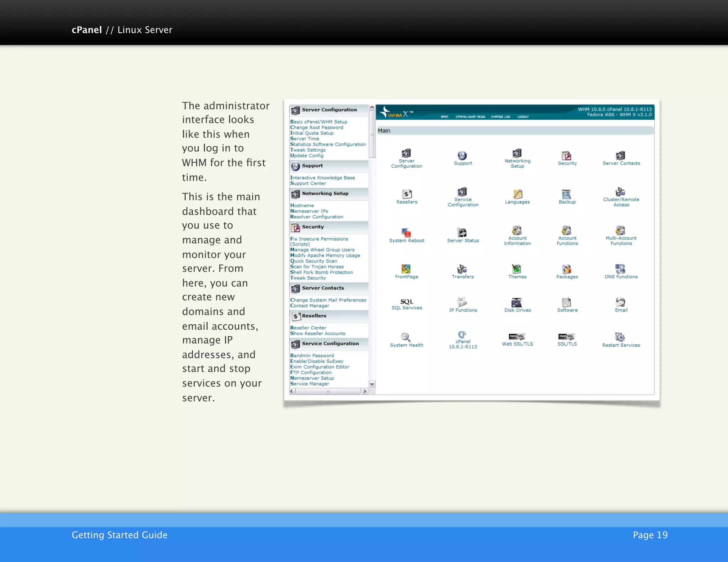The width and height of the screenshot is (728, 562).
Task: Open Quick Security Scan link
Action: click(x=314, y=261)
